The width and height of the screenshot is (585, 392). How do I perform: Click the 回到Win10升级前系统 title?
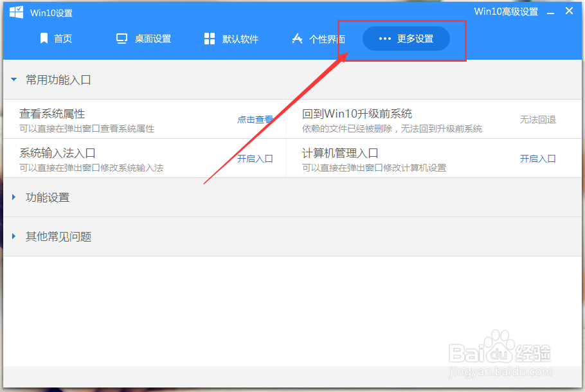click(357, 113)
